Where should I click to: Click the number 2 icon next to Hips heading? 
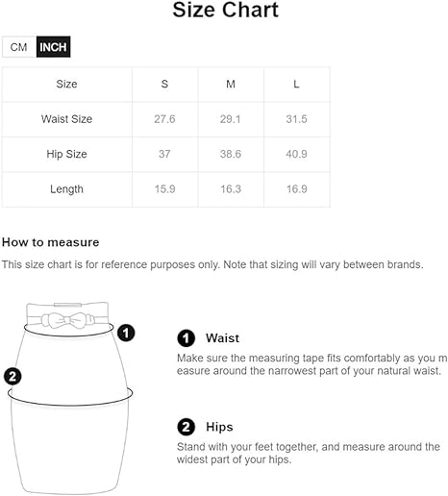186,427
